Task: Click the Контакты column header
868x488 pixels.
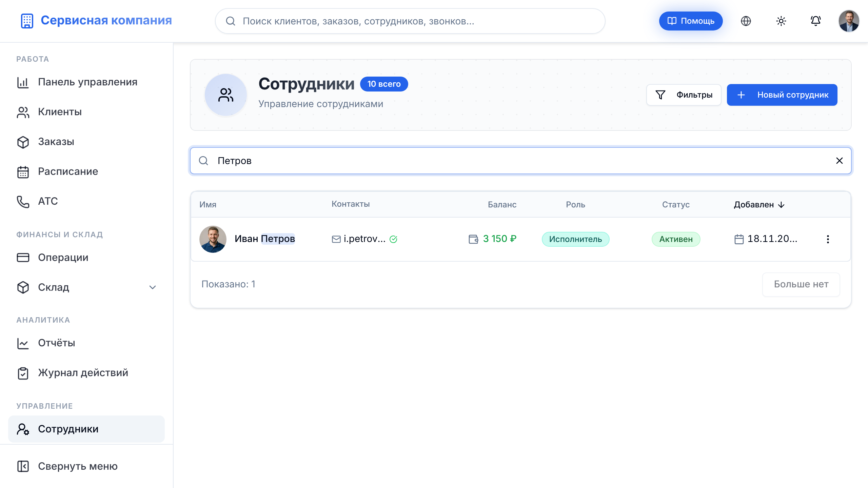Action: [351, 204]
